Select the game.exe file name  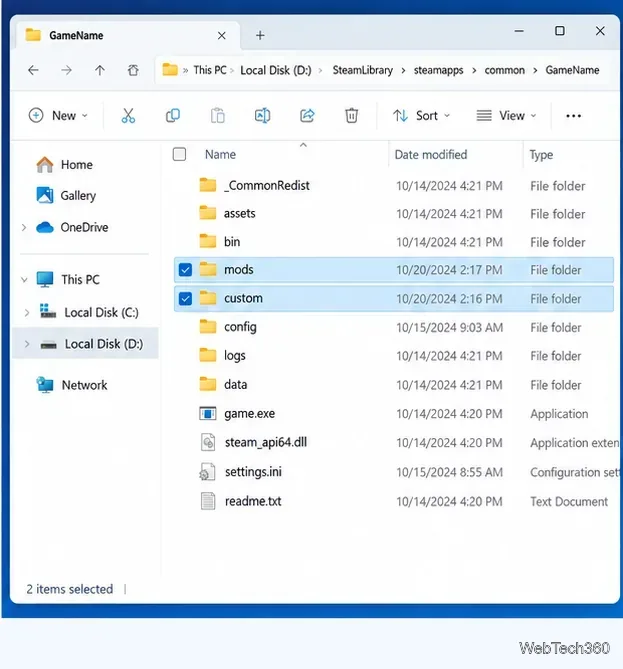click(x=250, y=413)
